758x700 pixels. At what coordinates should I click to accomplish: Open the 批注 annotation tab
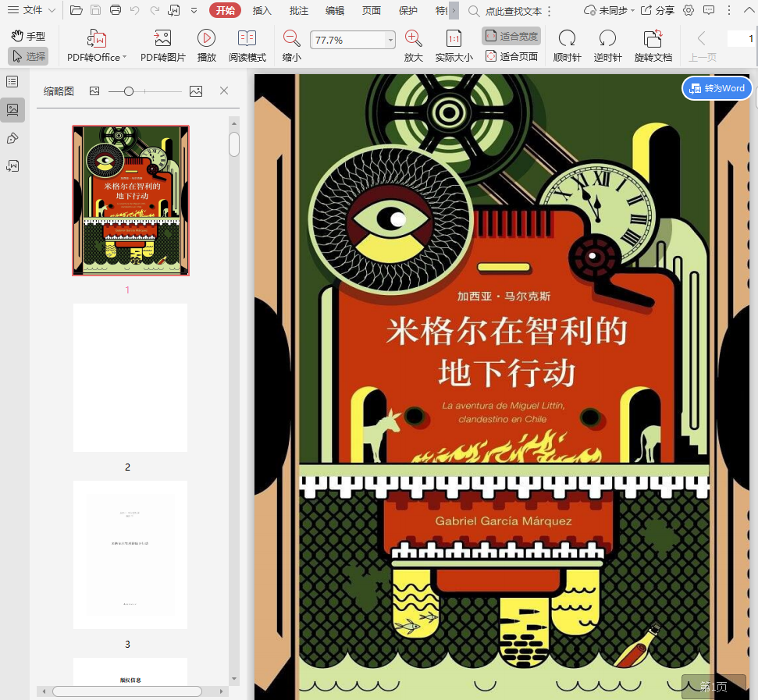click(x=298, y=10)
